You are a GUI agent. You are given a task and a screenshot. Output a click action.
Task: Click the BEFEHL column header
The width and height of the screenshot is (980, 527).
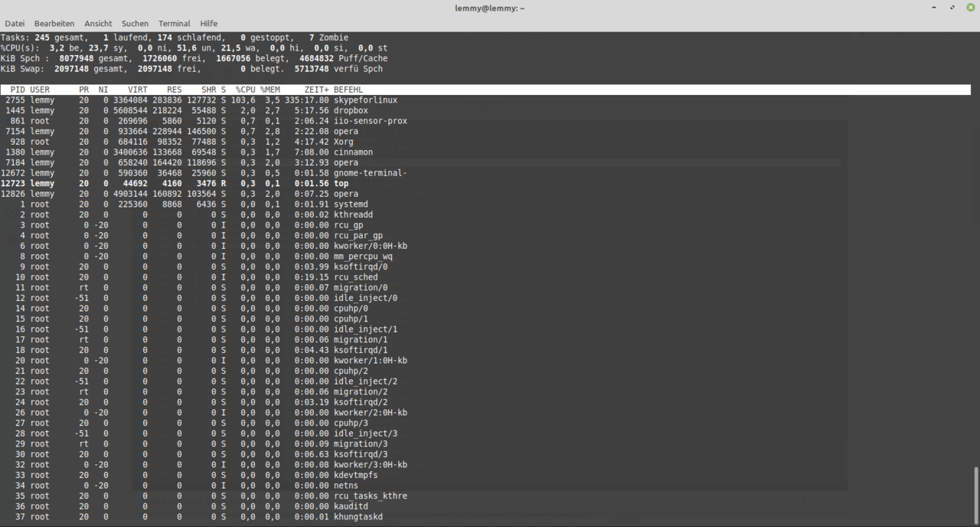point(348,90)
